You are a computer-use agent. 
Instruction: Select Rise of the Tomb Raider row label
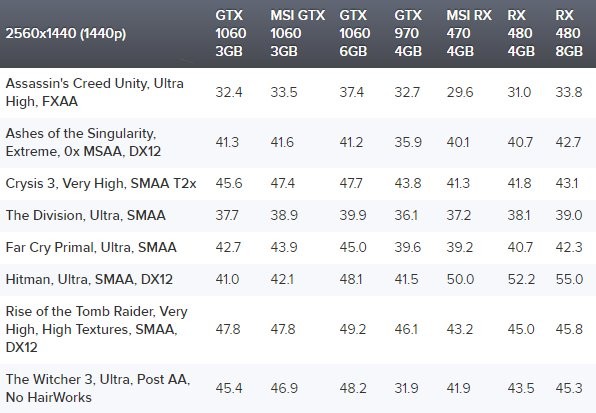97,329
